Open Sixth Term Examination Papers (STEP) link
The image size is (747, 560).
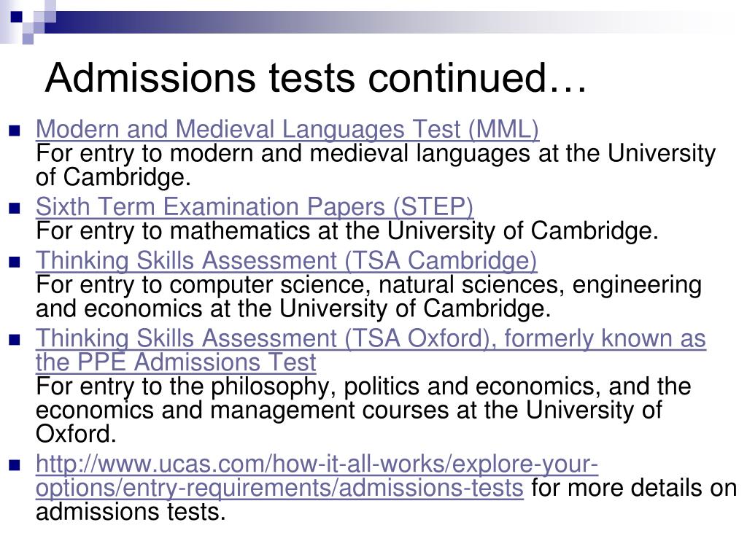click(x=255, y=206)
